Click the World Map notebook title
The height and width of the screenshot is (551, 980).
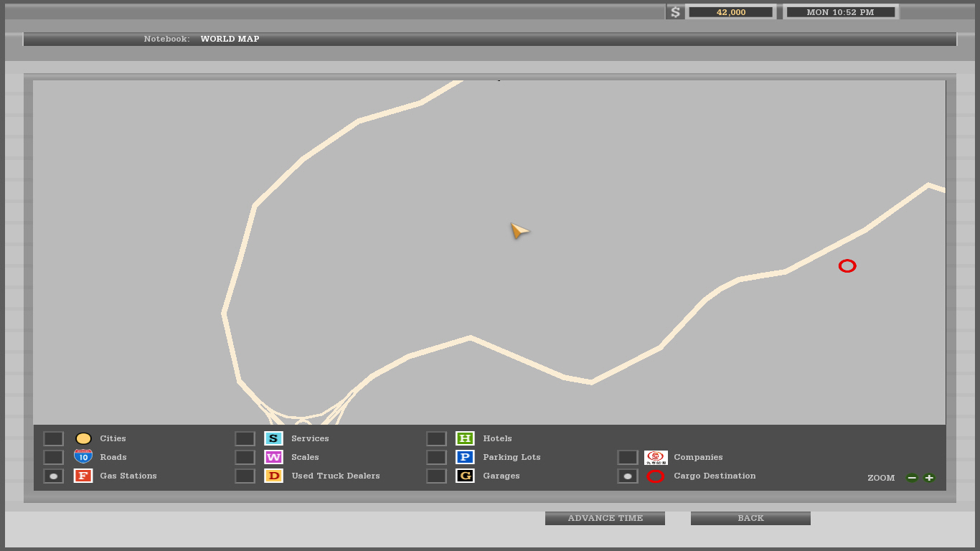coord(230,39)
